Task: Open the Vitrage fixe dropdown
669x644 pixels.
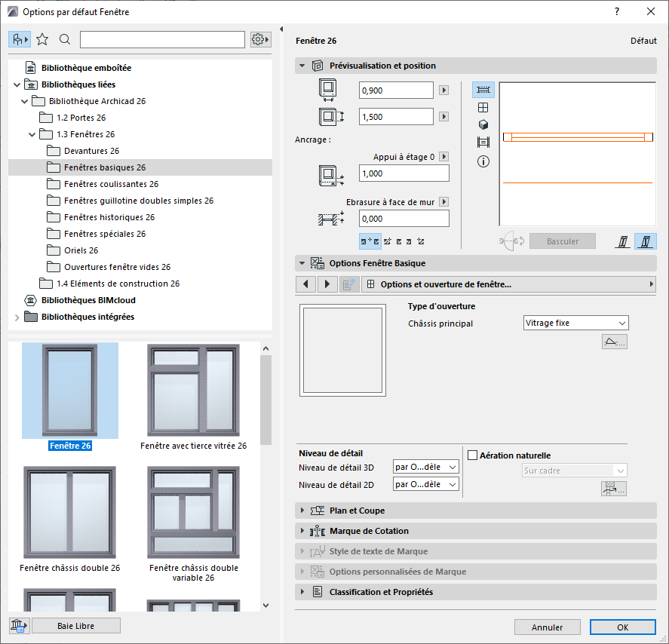Action: (575, 322)
